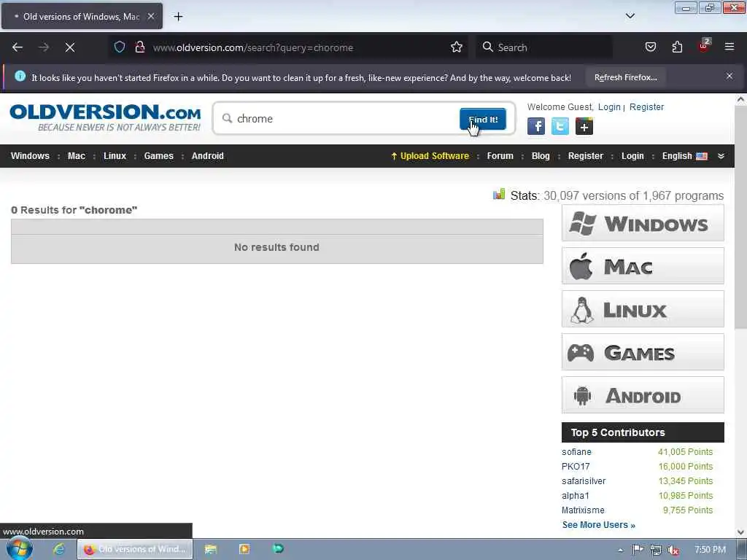This screenshot has height=560, width=747.
Task: Click See More Users link
Action: pyautogui.click(x=598, y=525)
